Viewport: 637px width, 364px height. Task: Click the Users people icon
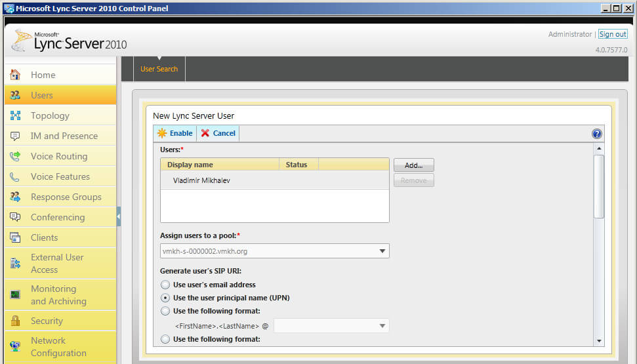[x=15, y=95]
